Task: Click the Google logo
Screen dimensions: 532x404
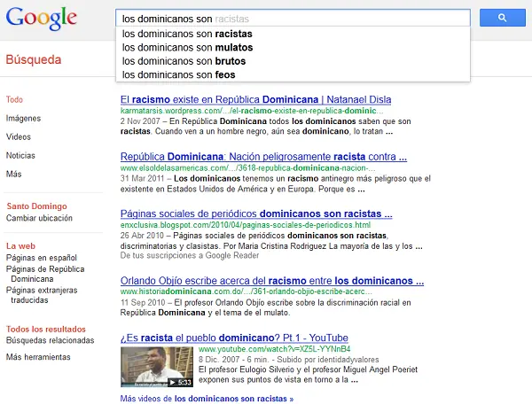Action: [42, 18]
